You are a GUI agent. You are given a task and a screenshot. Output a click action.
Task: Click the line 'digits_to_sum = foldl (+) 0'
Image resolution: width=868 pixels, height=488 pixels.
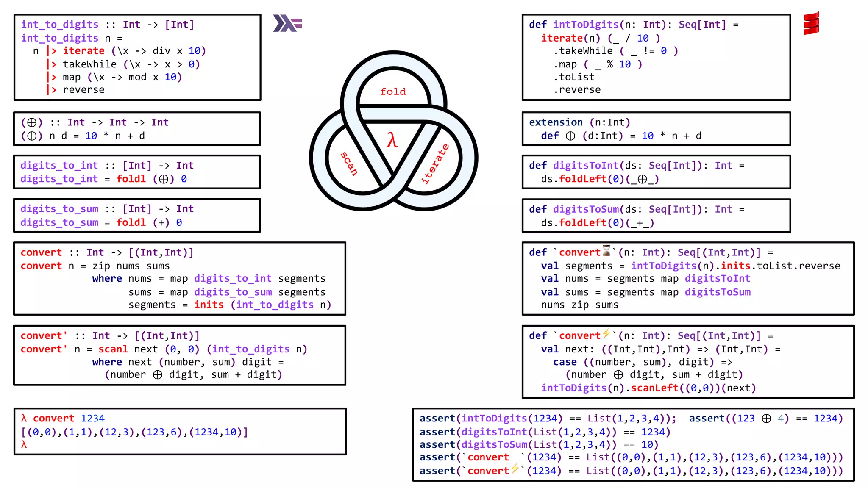point(102,223)
